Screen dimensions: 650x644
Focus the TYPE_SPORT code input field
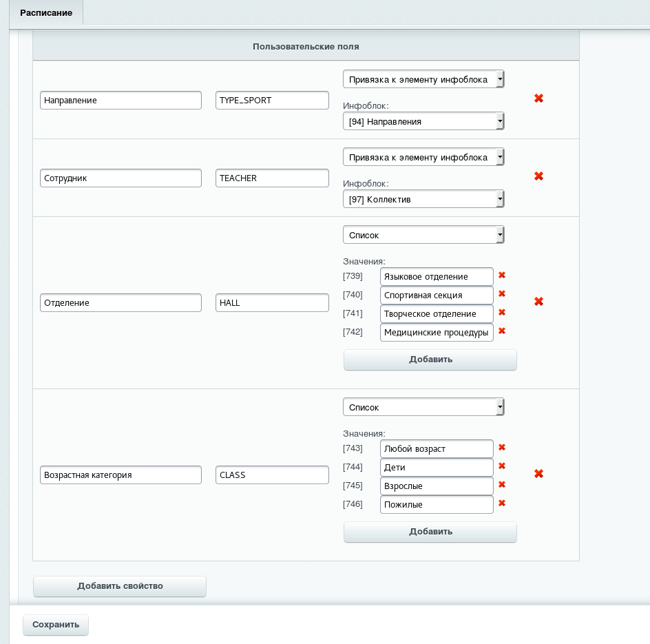[272, 101]
